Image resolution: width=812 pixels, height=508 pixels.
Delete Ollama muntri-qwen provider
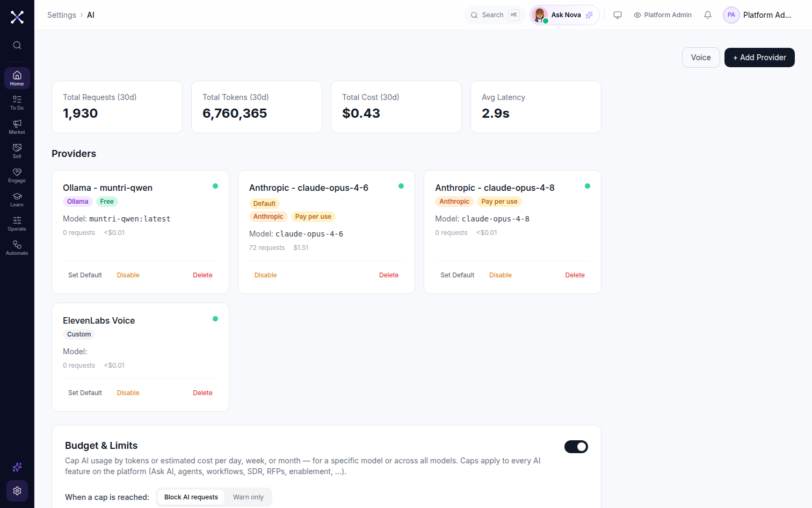(x=202, y=275)
